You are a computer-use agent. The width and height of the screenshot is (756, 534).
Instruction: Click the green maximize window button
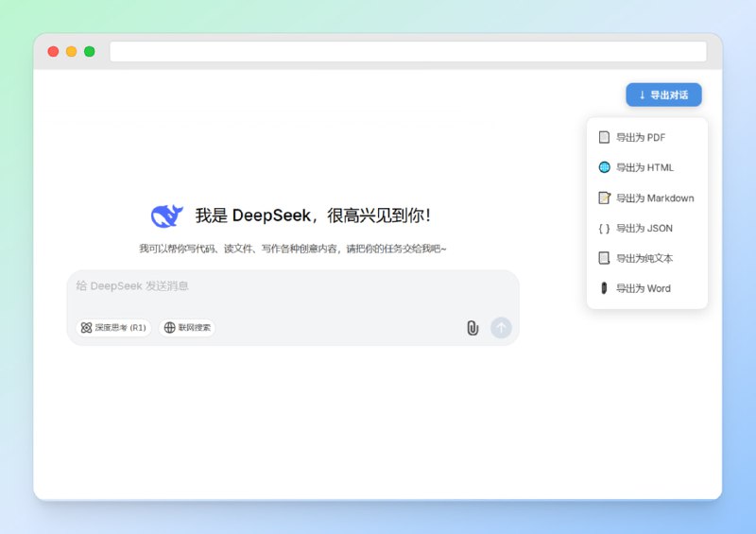tap(90, 51)
